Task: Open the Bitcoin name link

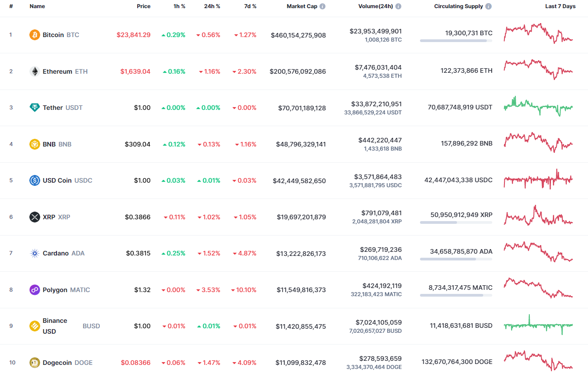Action: (x=54, y=34)
